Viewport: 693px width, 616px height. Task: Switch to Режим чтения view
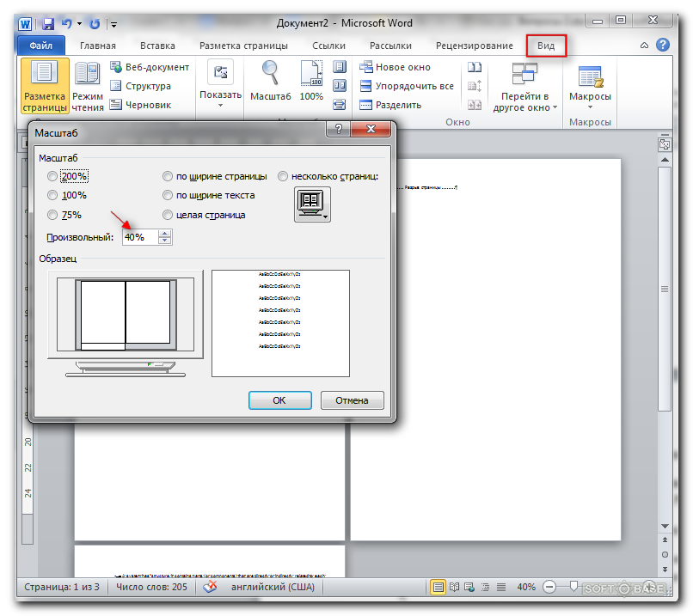(88, 86)
